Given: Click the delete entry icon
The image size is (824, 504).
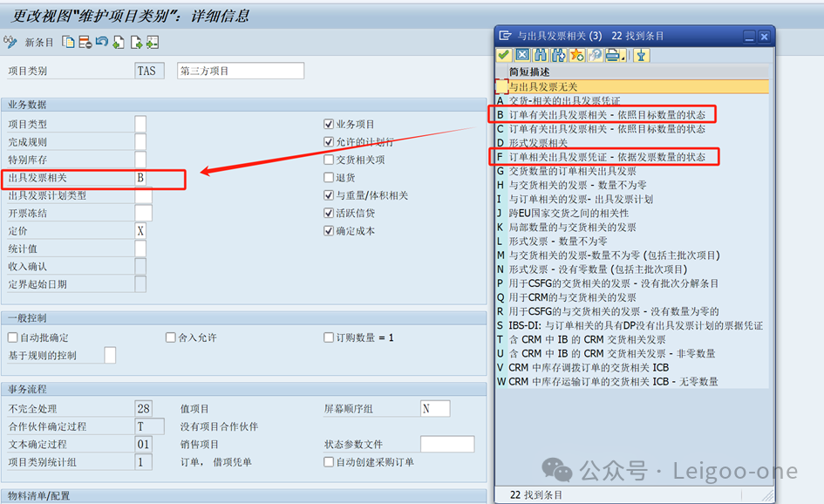Looking at the screenshot, I should [x=85, y=42].
